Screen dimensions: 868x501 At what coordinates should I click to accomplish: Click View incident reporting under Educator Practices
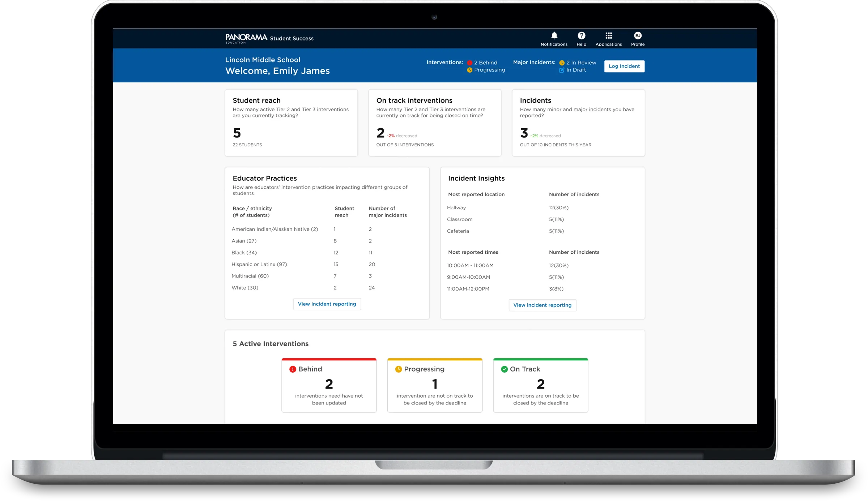point(327,304)
